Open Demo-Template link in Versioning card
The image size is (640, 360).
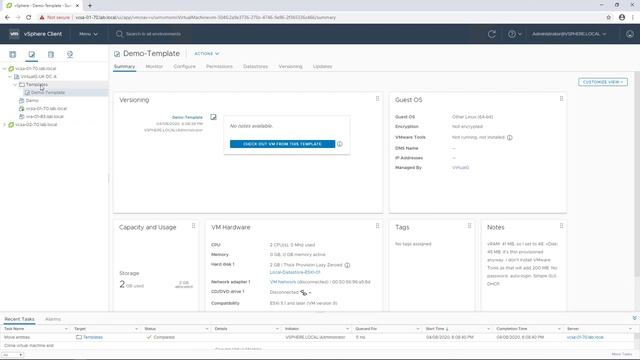[187, 117]
